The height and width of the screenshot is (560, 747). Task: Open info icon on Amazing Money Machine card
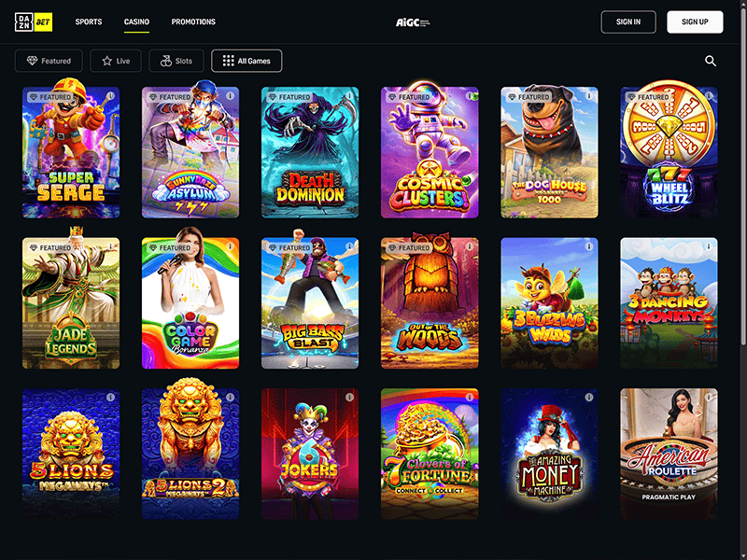point(589,398)
